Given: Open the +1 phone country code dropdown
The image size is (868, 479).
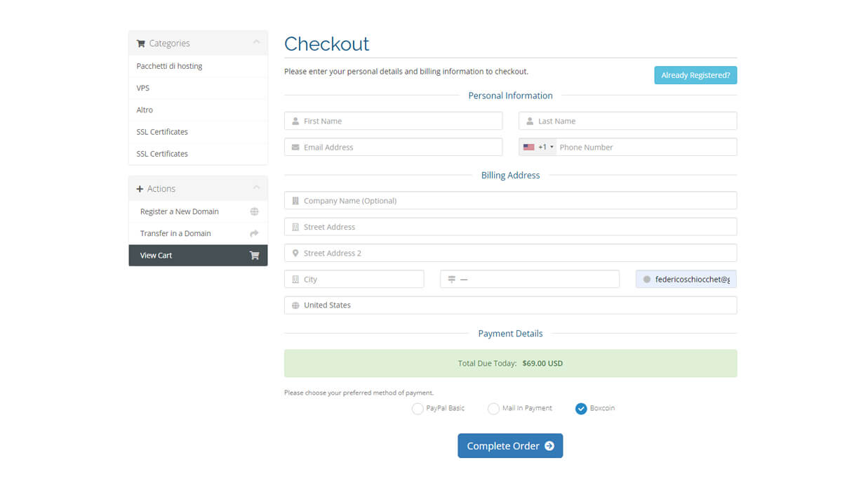Looking at the screenshot, I should 546,147.
